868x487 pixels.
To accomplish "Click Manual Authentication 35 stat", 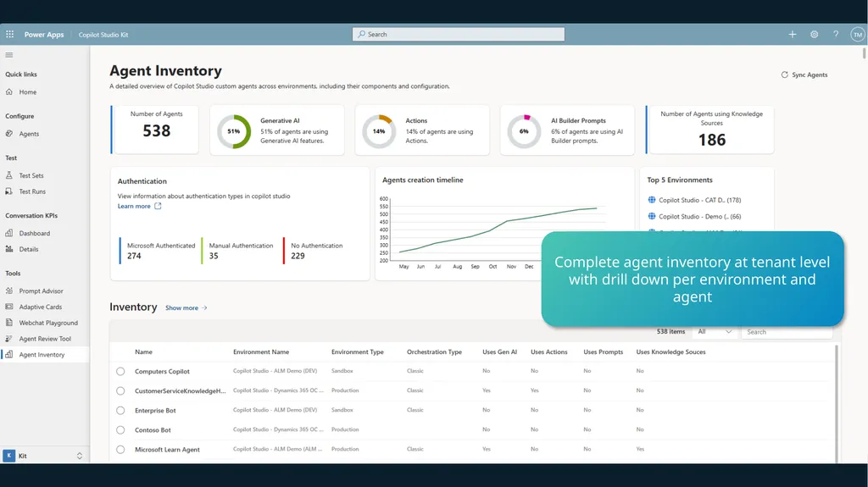I will tap(238, 251).
